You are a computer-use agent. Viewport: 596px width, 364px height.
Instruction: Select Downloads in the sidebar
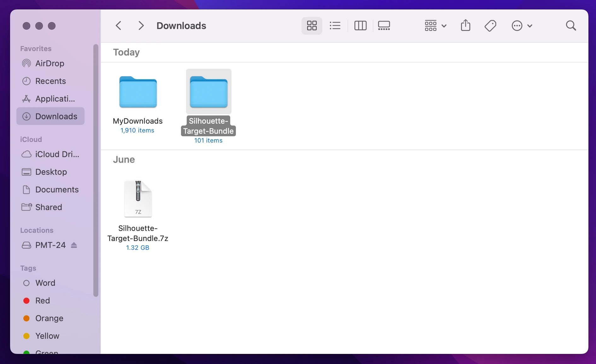[50, 116]
